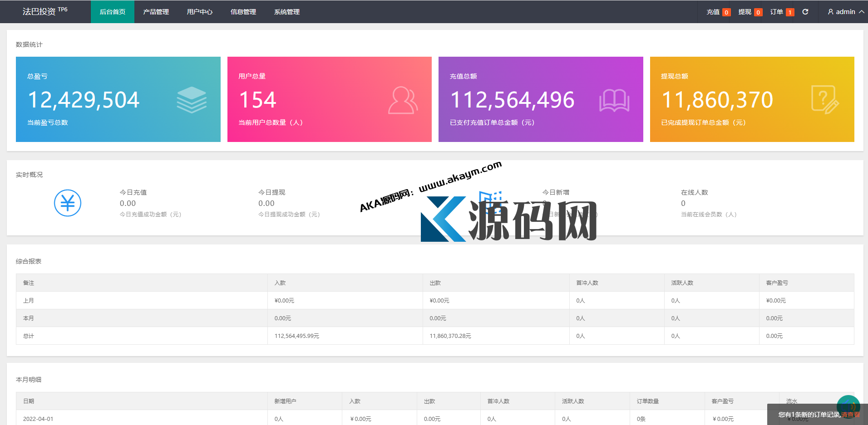Click the purple 充值总额 statistics card
This screenshot has height=425, width=868.
[540, 99]
